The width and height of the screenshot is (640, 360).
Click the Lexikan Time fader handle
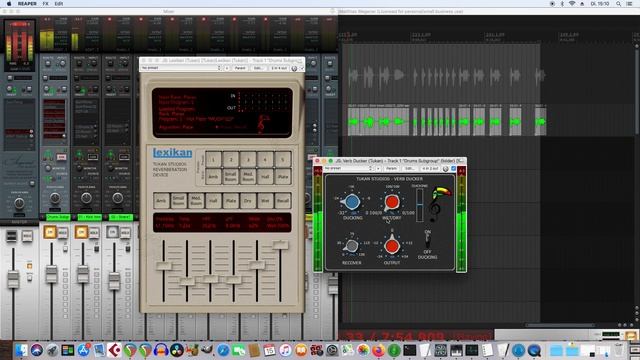(187, 281)
